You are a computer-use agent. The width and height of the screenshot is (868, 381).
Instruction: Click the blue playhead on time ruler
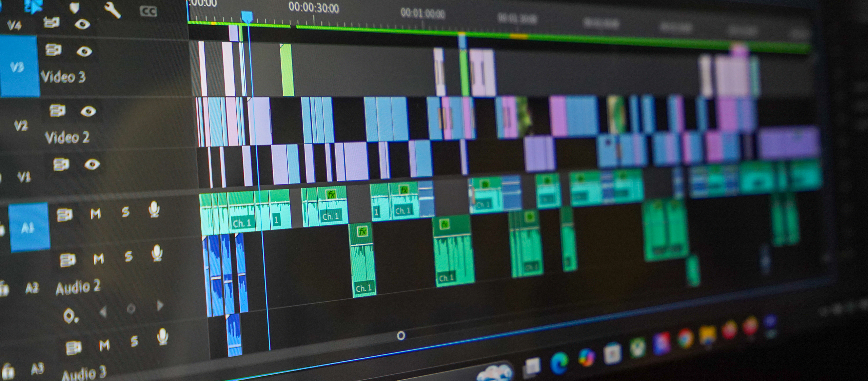[x=247, y=16]
